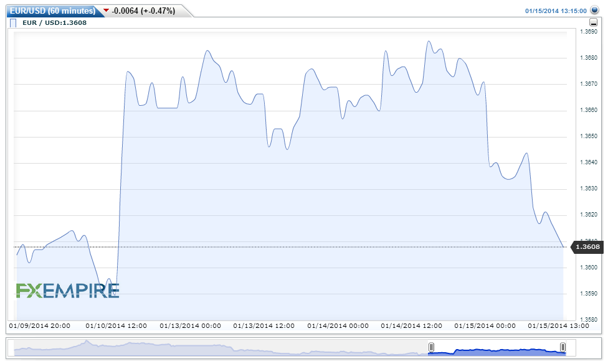Click the y-axis value 1.3680
Viewport: 608px width, 364px height.
click(589, 58)
